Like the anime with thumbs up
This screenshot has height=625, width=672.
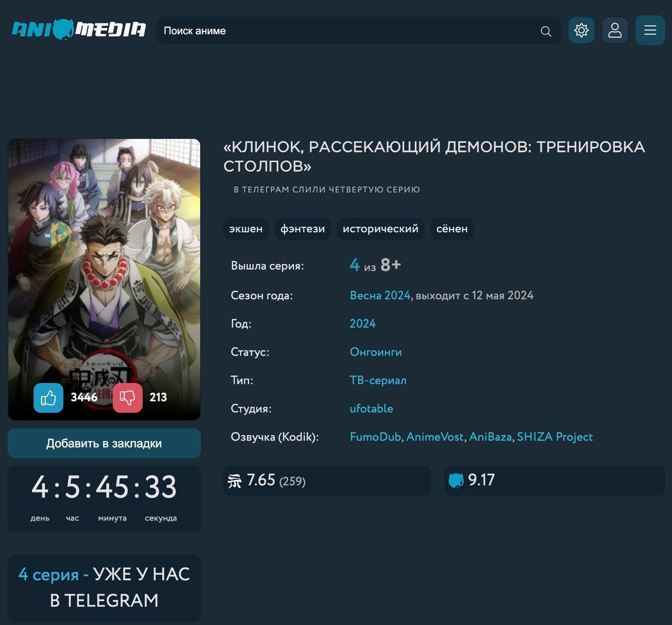coord(48,398)
